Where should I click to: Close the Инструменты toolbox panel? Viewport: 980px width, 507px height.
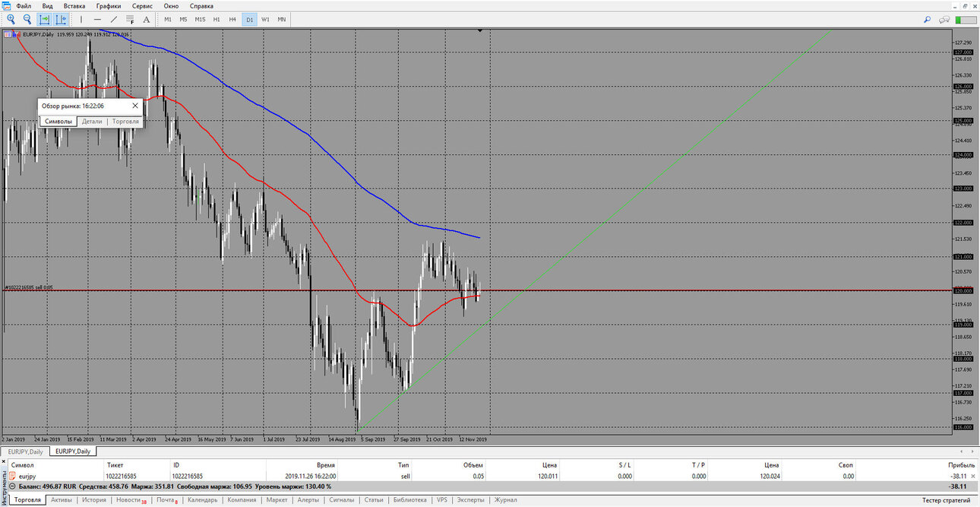coord(3,462)
